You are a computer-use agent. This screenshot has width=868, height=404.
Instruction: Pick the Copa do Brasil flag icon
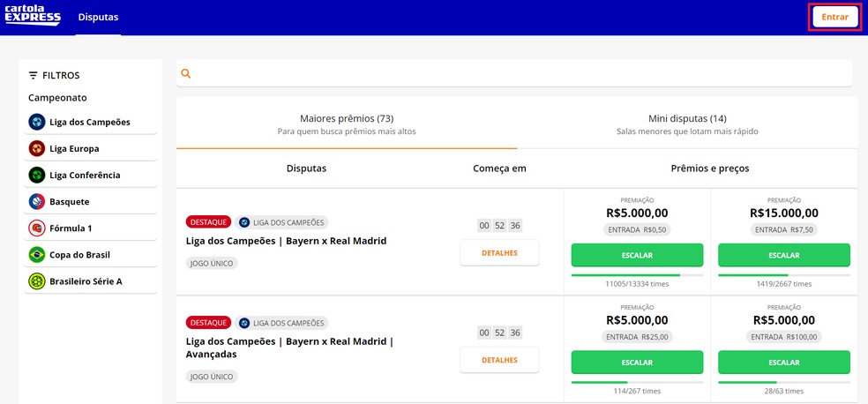pos(37,254)
